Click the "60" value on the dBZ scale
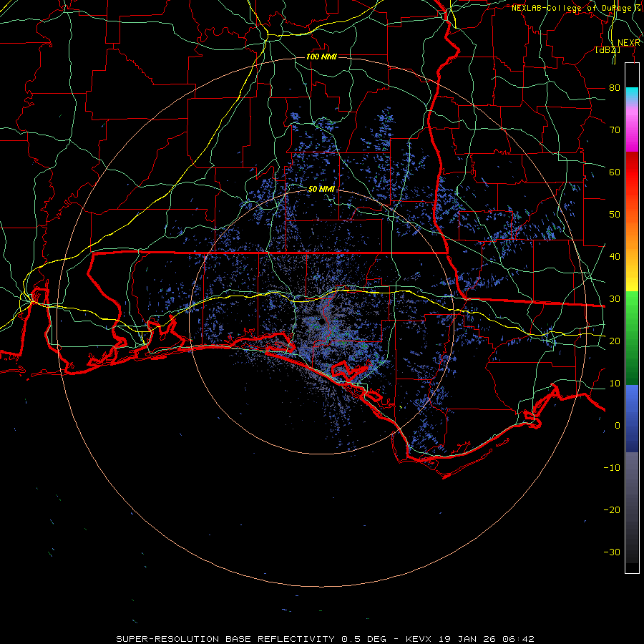 click(x=615, y=172)
